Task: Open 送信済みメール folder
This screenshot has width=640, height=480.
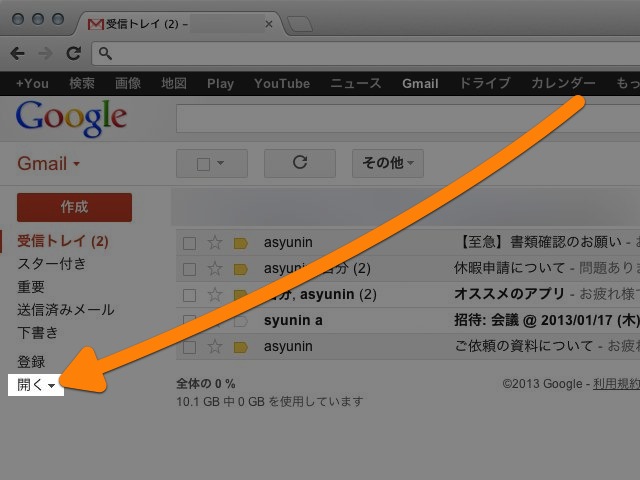Action: coord(66,310)
